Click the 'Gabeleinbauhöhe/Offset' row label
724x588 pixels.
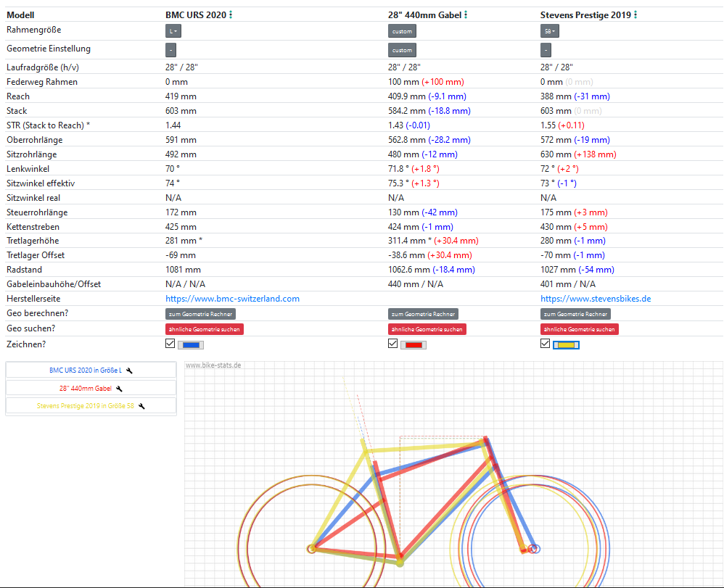(x=54, y=284)
